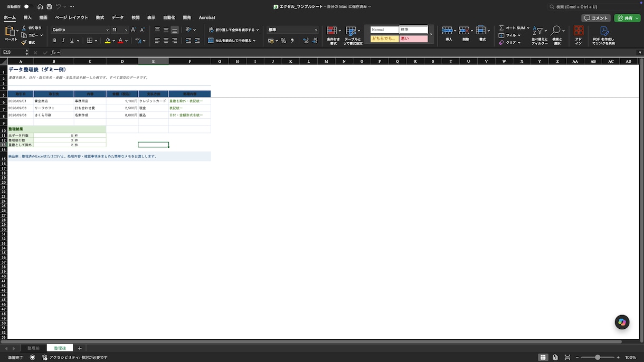Click the Paste (ペースト) clipboard icon
Screen dimensions: 644x362
tap(11, 32)
